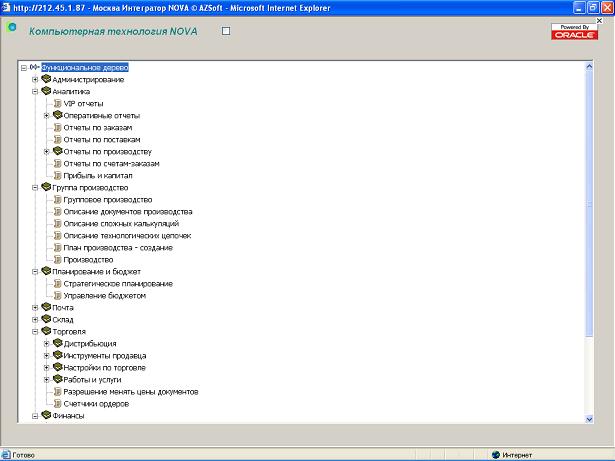Collapse the Функциональное дерево root node
615x461 pixels.
point(24,68)
